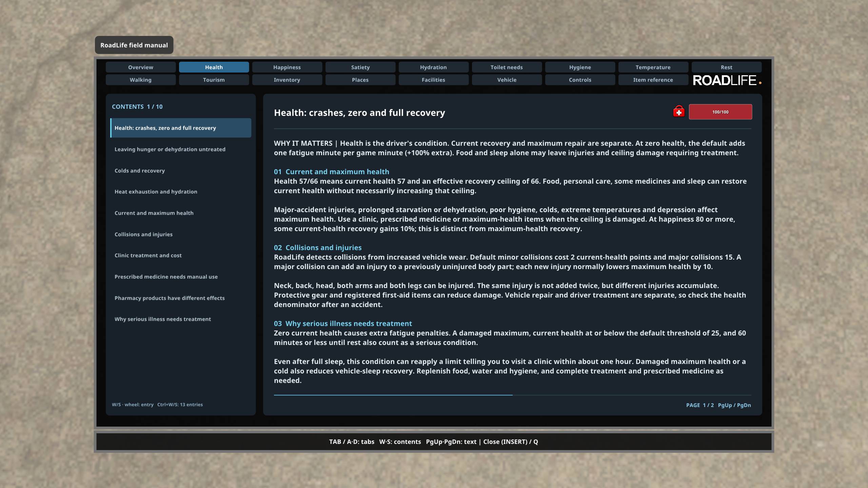
Task: Click the '01 Current and maximum health' heading
Action: tap(332, 171)
